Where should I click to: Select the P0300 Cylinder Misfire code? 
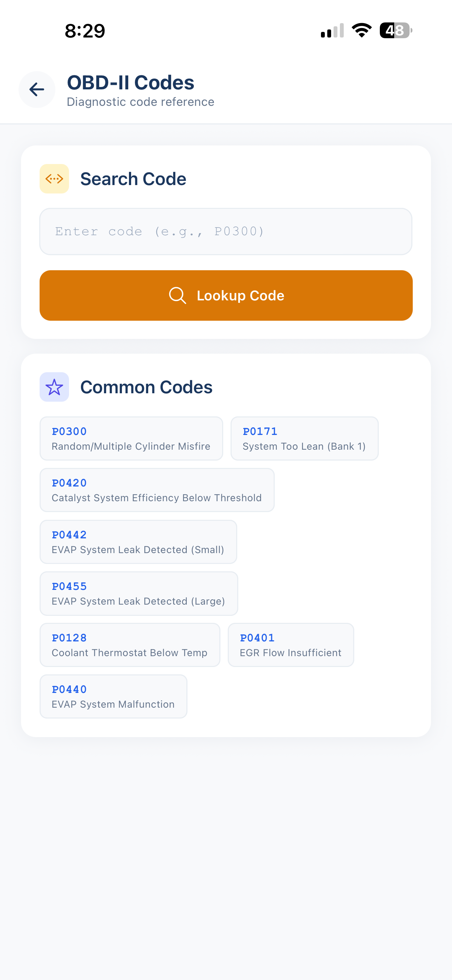[x=131, y=438]
